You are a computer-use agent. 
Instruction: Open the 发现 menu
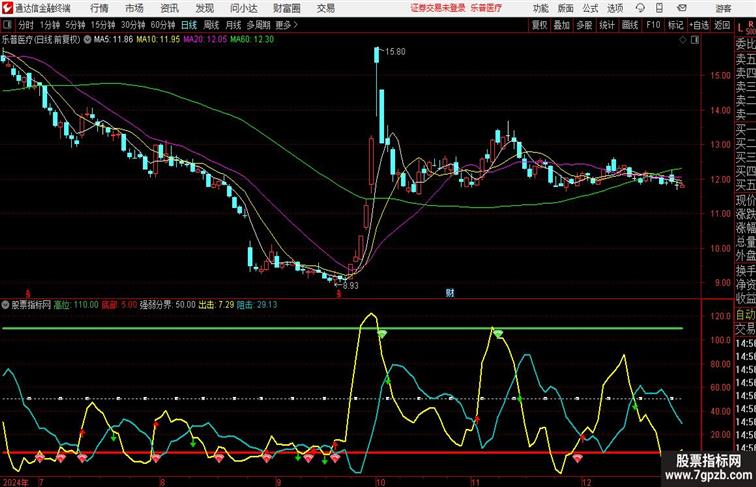click(x=204, y=8)
